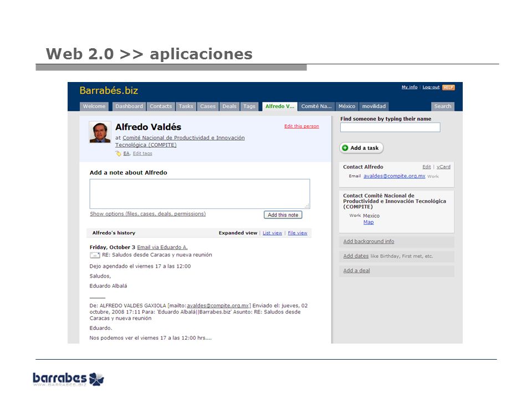Select the Cases tab
This screenshot has width=532, height=399.
(208, 106)
